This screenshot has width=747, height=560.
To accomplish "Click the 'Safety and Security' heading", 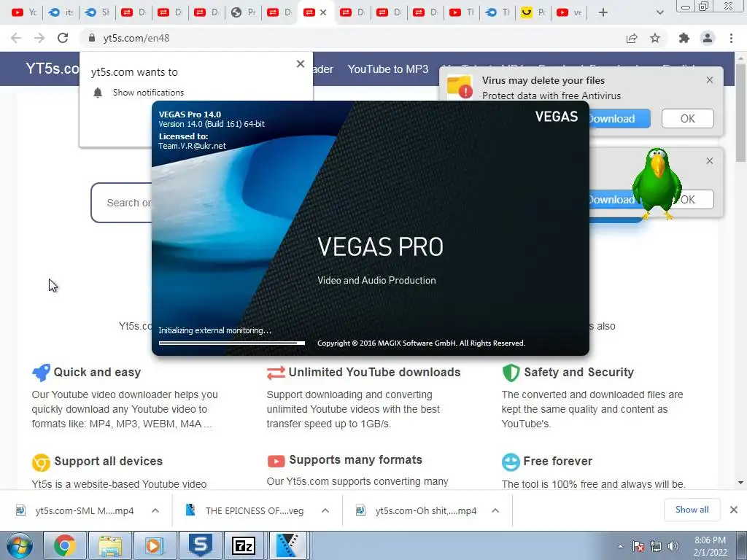I will pos(578,373).
